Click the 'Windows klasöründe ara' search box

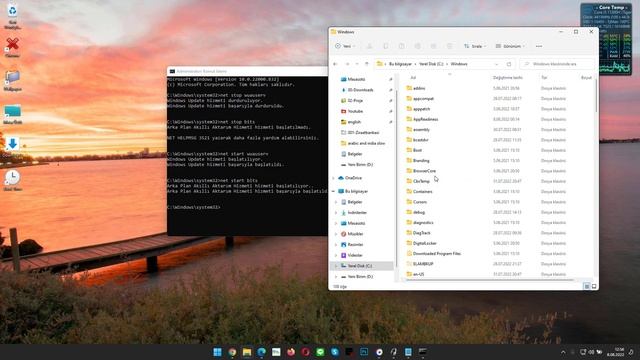click(557, 64)
